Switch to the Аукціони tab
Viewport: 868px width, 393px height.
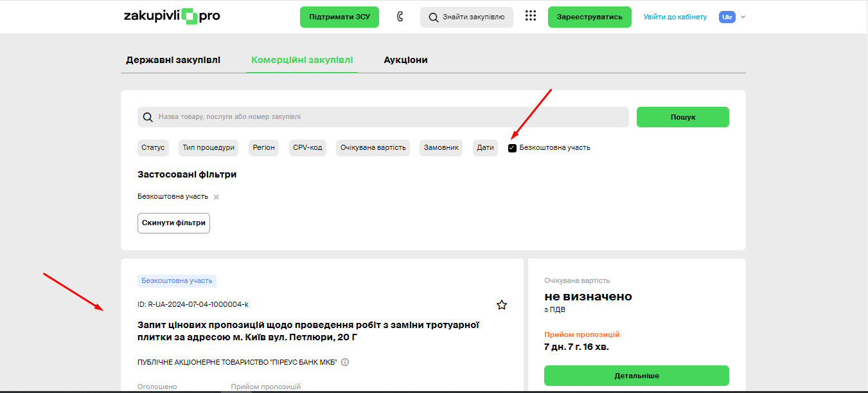405,60
